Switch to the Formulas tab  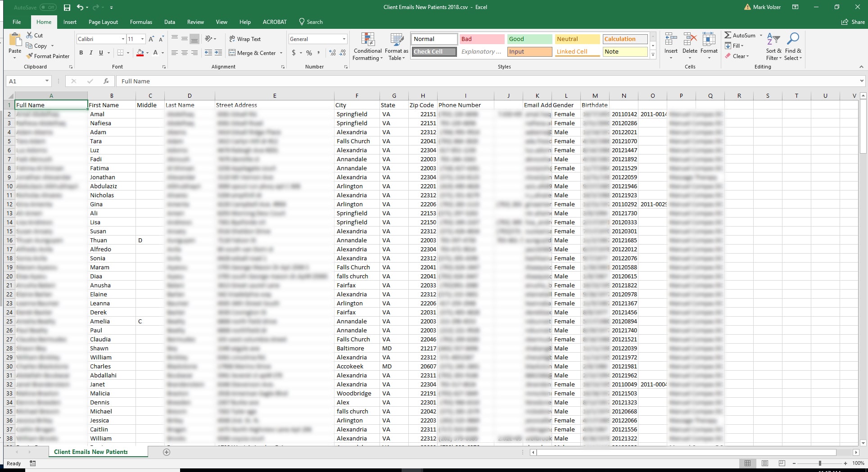click(141, 22)
